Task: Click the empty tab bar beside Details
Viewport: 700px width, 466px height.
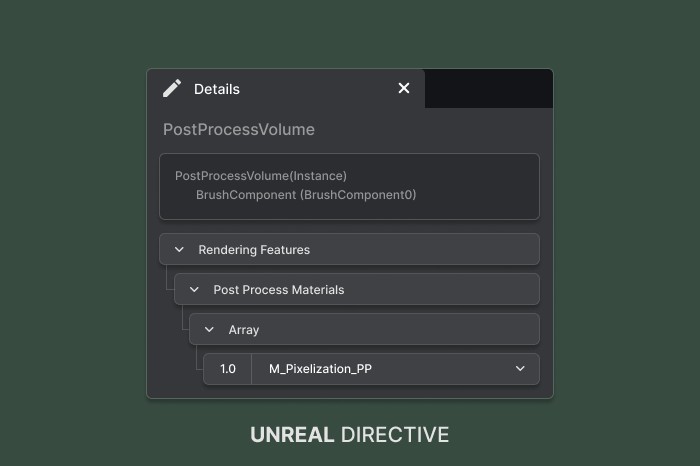Action: coord(488,89)
